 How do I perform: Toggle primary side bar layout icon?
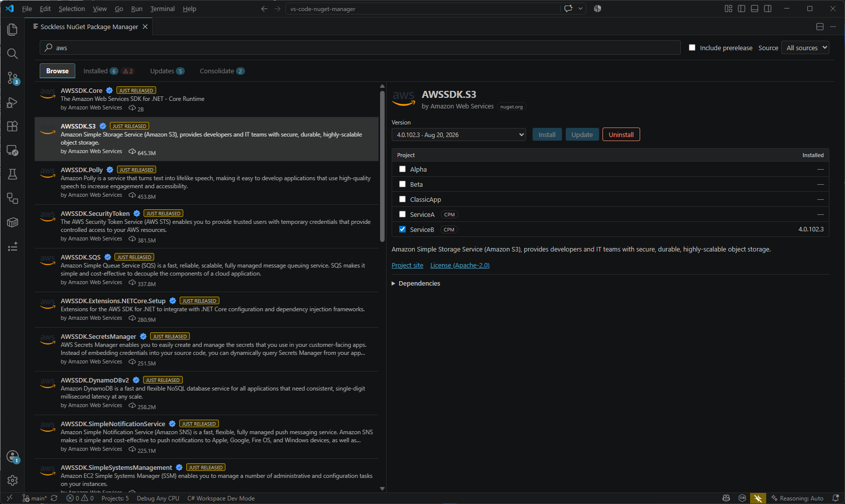[742, 9]
